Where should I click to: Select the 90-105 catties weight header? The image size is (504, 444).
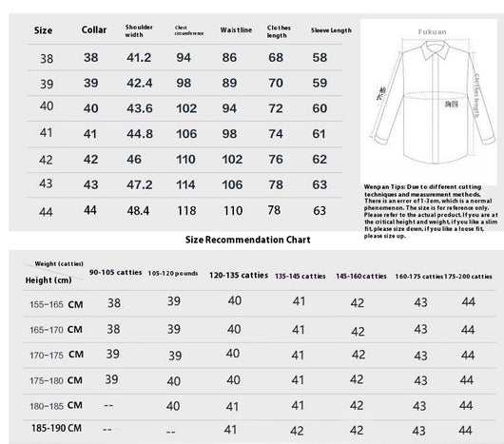115,273
